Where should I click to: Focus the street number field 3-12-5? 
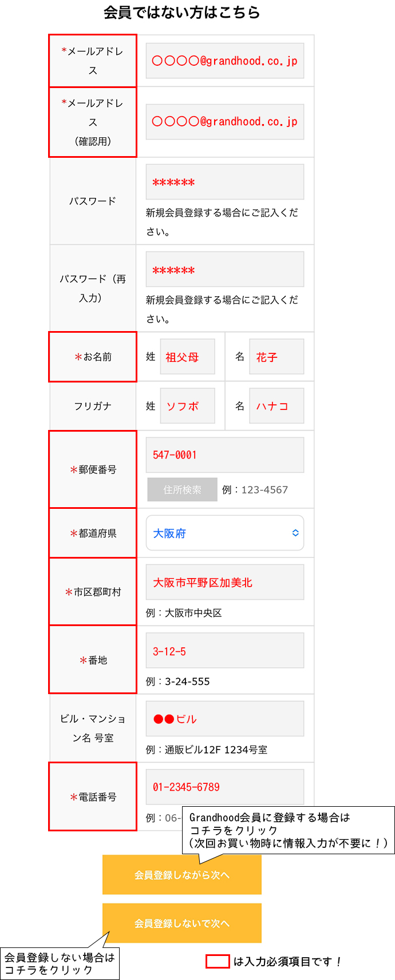coord(225,651)
